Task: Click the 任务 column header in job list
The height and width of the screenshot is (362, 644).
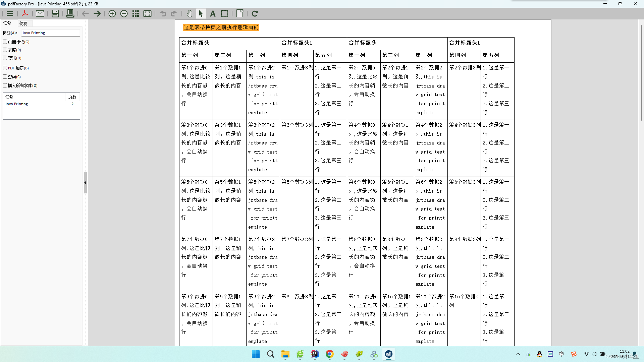Action: tap(34, 97)
